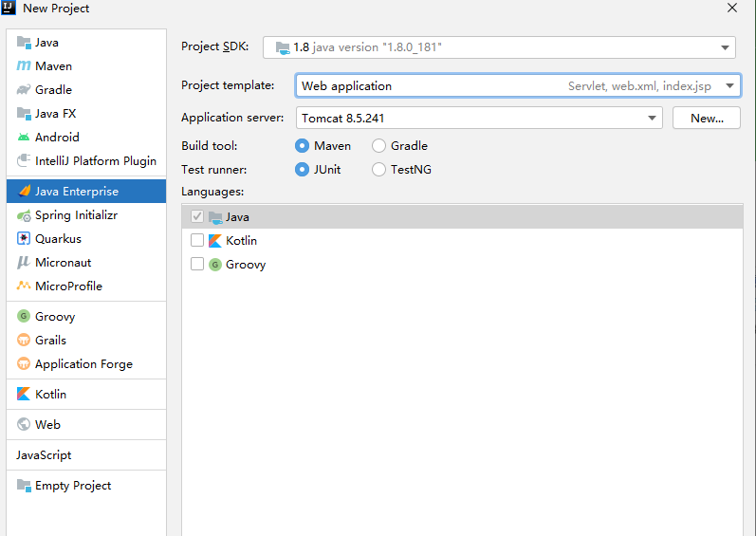The image size is (756, 536).
Task: Click the Empty Project folder icon
Action: click(24, 486)
